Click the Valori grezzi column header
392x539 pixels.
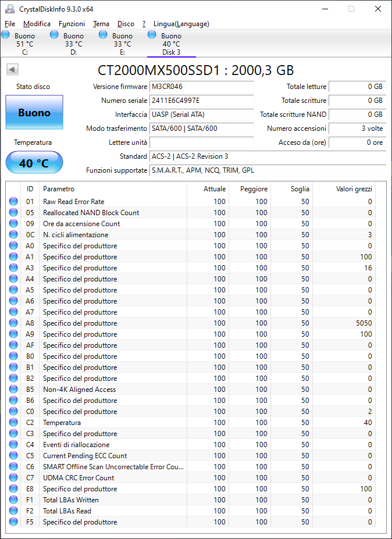pyautogui.click(x=344, y=189)
